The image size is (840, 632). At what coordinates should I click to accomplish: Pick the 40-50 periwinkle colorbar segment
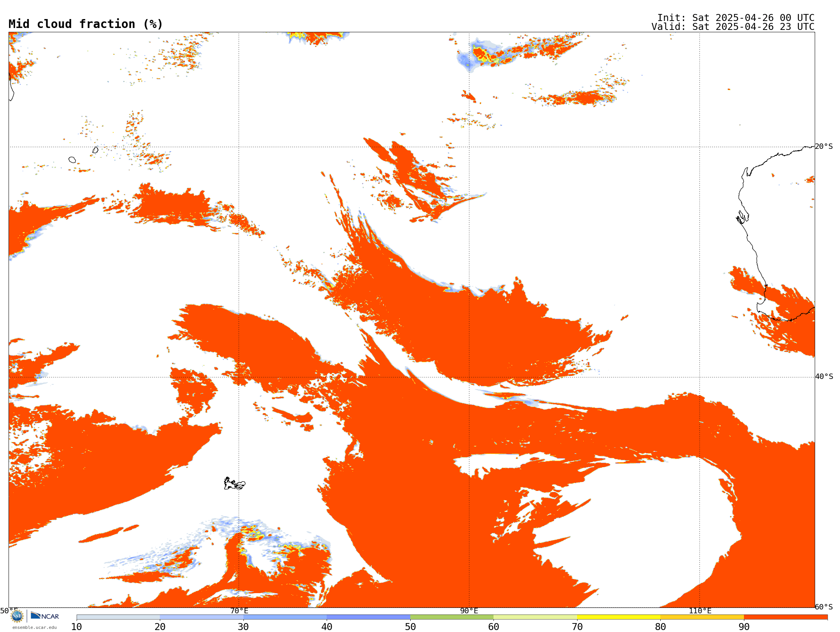[x=368, y=617]
